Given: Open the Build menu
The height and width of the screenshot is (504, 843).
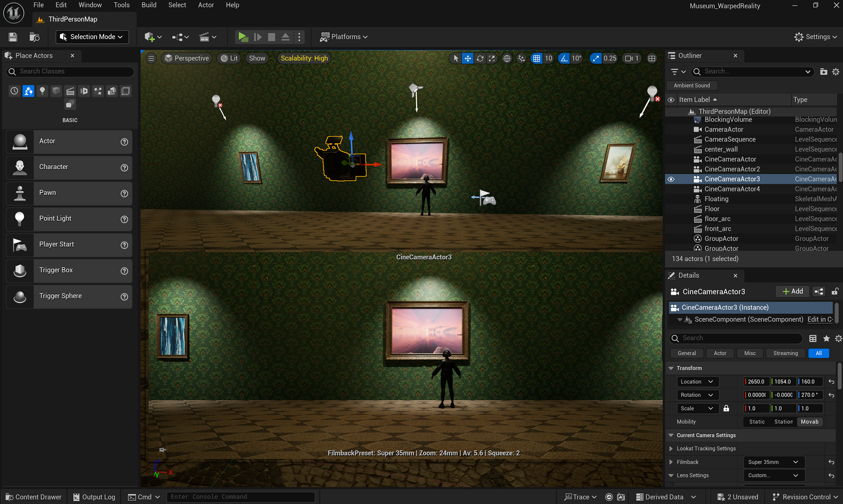Looking at the screenshot, I should 148,5.
